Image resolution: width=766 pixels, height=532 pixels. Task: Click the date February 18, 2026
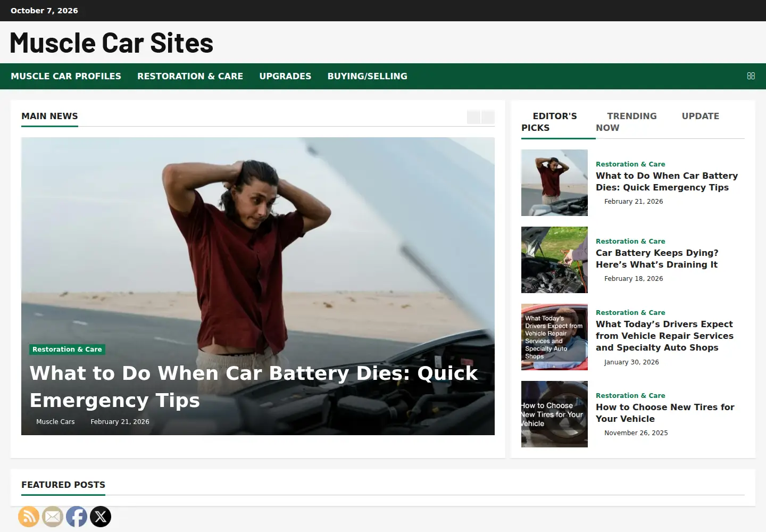pyautogui.click(x=634, y=279)
